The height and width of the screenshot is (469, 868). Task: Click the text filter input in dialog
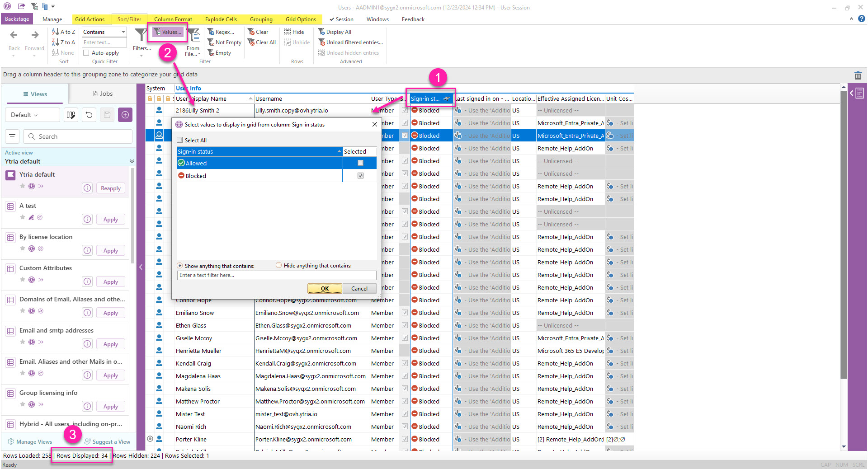[276, 275]
